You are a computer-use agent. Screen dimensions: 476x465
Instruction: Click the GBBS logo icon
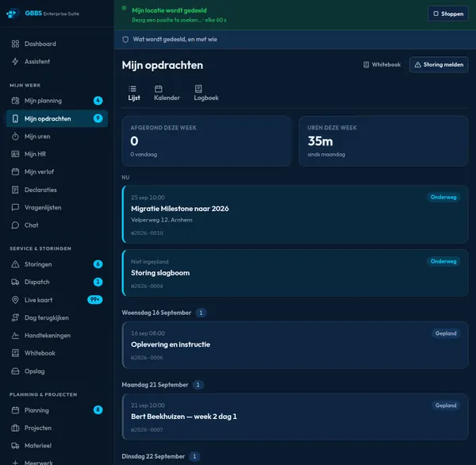click(x=12, y=13)
